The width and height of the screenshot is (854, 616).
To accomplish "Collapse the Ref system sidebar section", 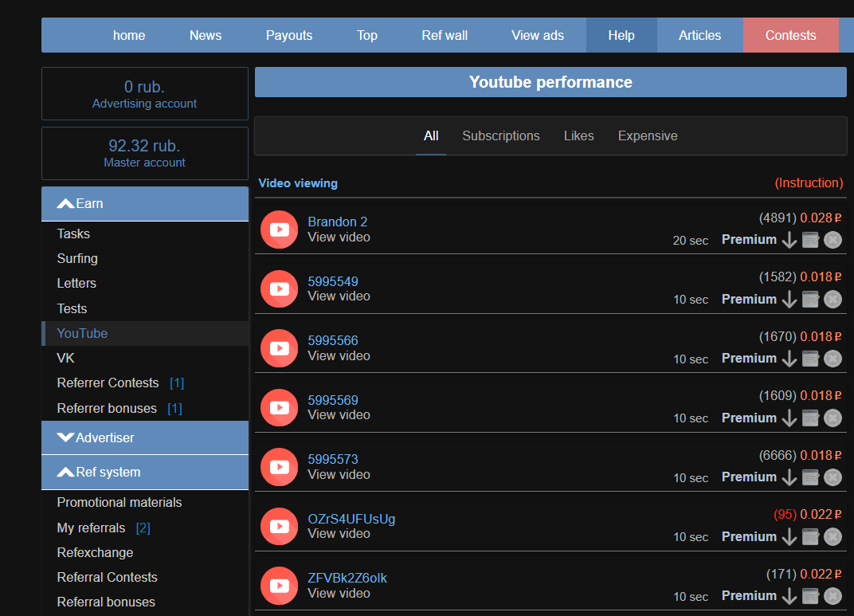I will point(145,473).
